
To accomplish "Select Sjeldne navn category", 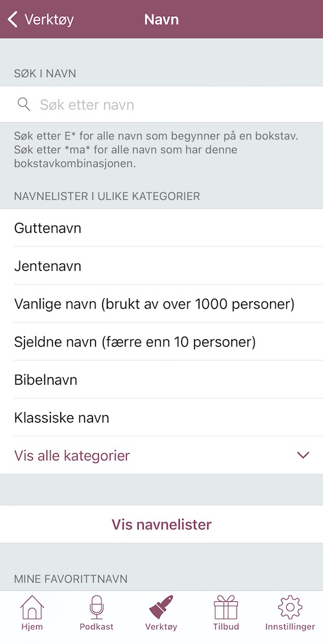I will coord(161,341).
